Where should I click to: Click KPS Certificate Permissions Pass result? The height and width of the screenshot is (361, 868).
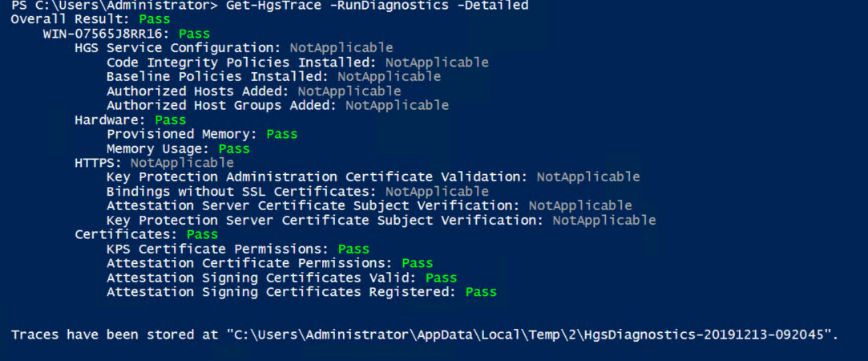point(353,249)
